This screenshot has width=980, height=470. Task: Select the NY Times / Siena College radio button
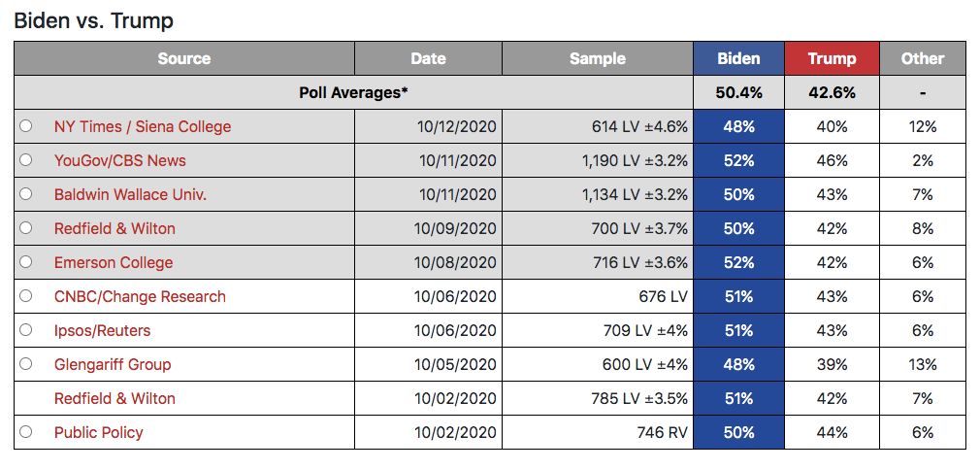coord(25,126)
